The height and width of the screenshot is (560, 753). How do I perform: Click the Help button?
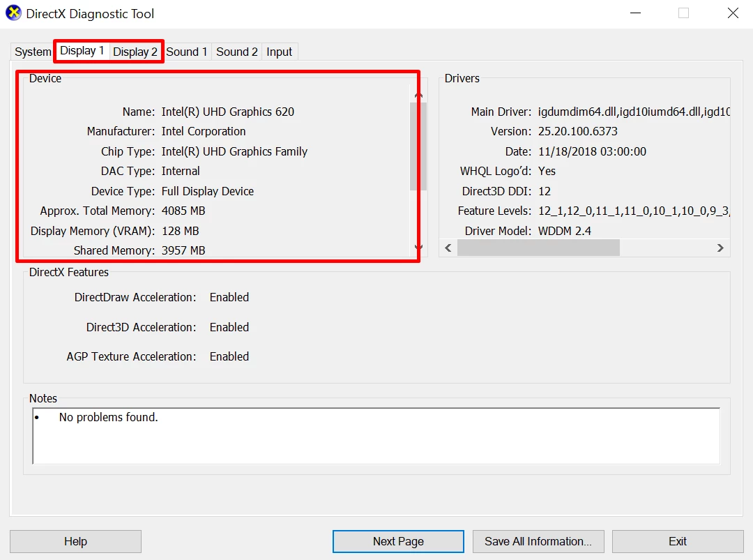pos(75,541)
